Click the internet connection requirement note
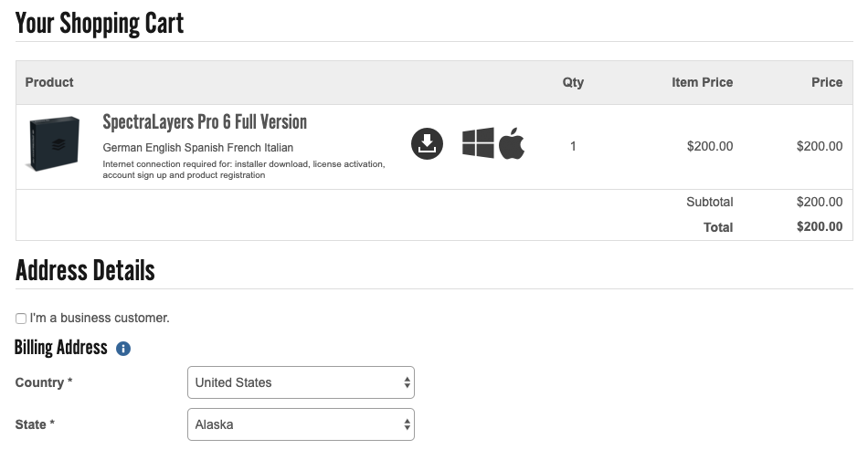The image size is (868, 460). pos(243,170)
